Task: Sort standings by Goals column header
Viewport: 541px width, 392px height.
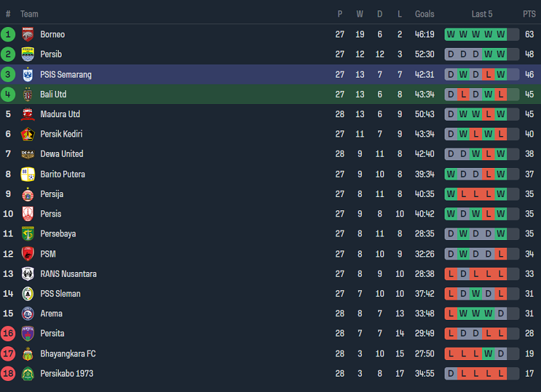Action: pyautogui.click(x=424, y=14)
